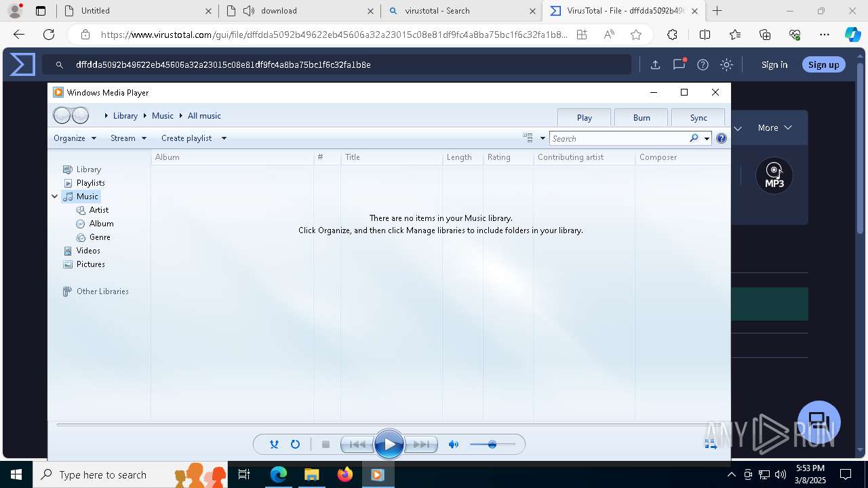Select Music in navigation pane
Viewport: 868px width, 488px height.
pyautogui.click(x=87, y=197)
